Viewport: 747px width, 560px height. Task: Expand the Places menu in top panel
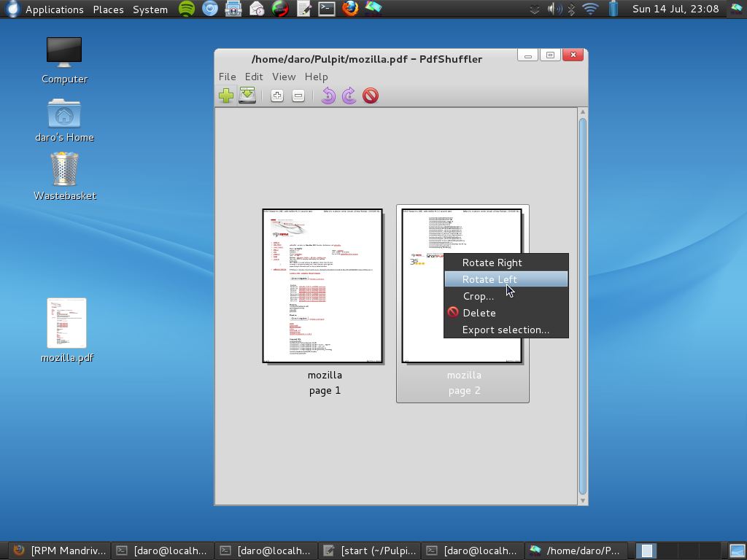[108, 9]
